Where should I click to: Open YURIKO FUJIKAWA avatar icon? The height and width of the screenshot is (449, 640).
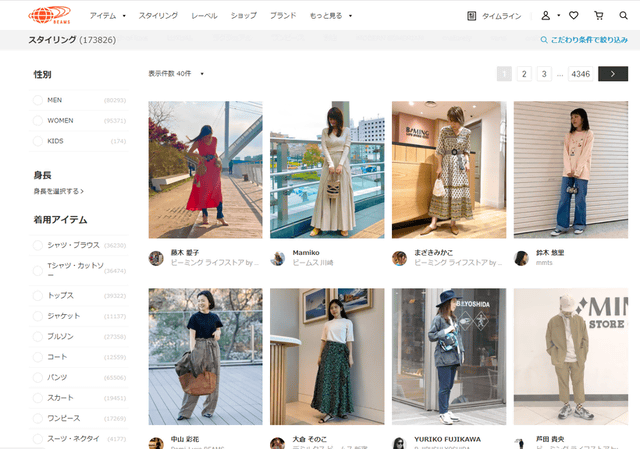click(x=399, y=443)
